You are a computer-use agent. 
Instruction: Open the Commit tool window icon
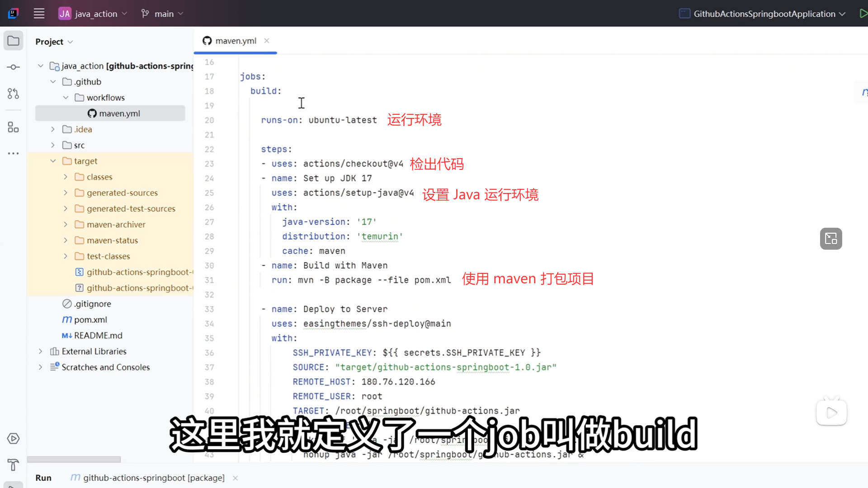[x=13, y=67]
